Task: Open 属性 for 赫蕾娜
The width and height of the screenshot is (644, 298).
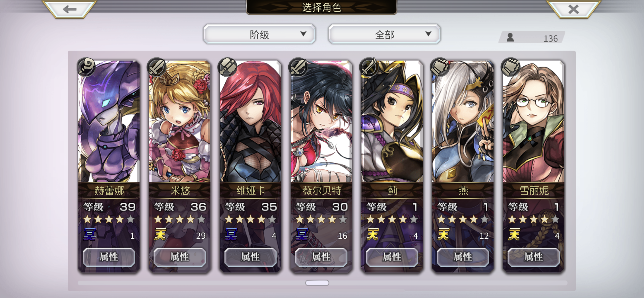Action: coord(109,257)
